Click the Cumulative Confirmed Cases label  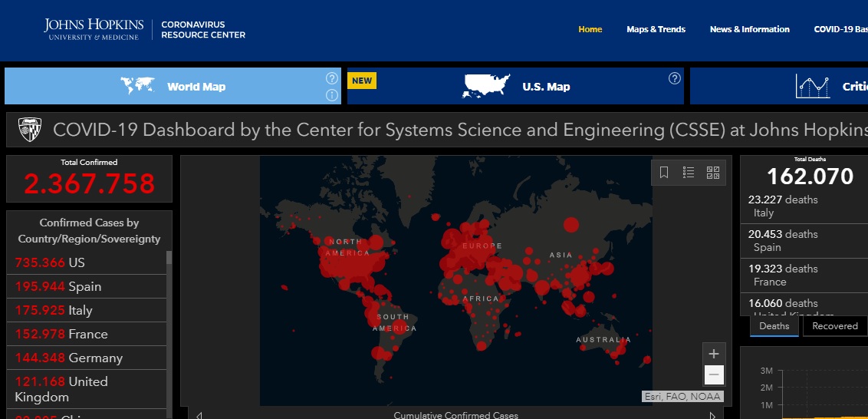coord(456,415)
